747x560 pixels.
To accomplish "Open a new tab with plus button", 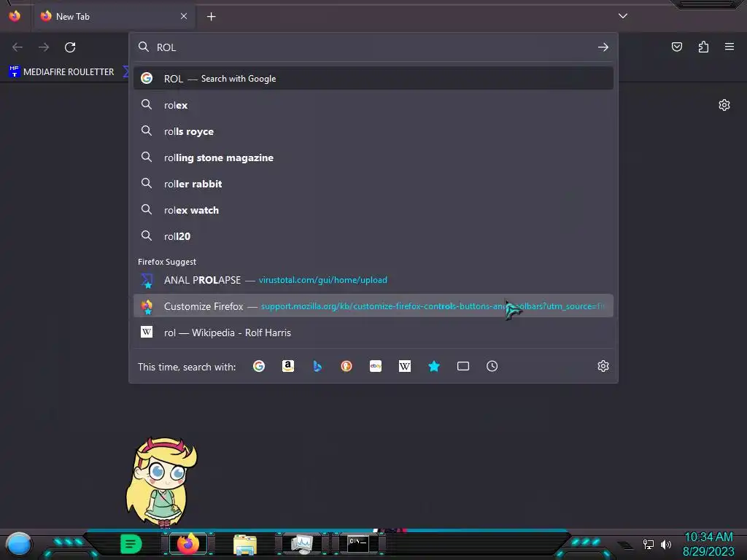I will click(211, 17).
